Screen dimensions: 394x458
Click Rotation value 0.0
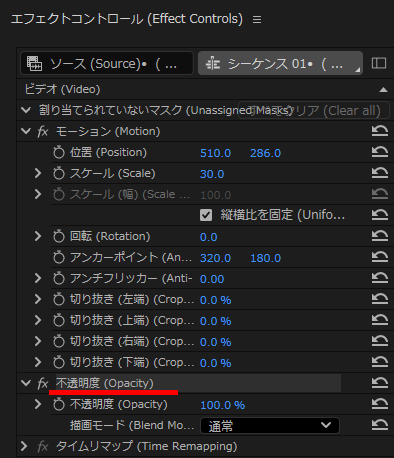[209, 237]
